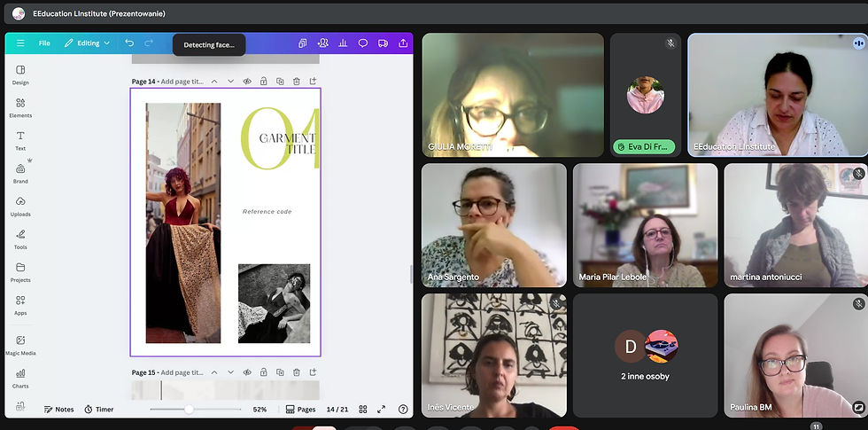868x430 pixels.
Task: Hide Page 14 with eye icon
Action: point(247,82)
